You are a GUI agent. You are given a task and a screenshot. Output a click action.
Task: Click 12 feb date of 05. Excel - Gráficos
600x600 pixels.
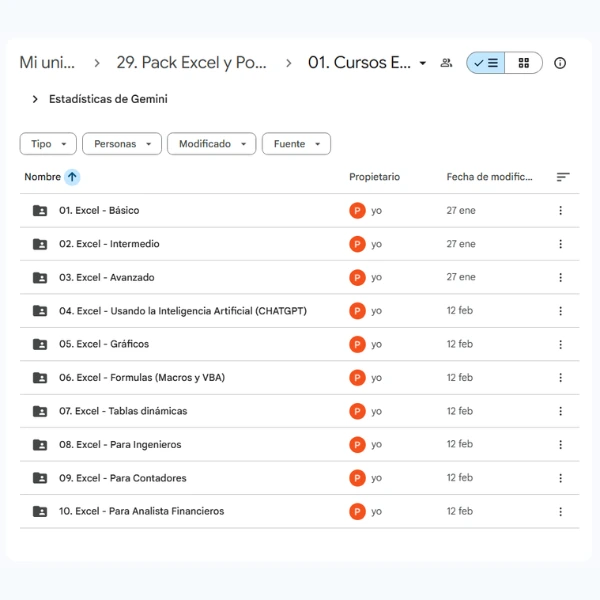pyautogui.click(x=460, y=344)
